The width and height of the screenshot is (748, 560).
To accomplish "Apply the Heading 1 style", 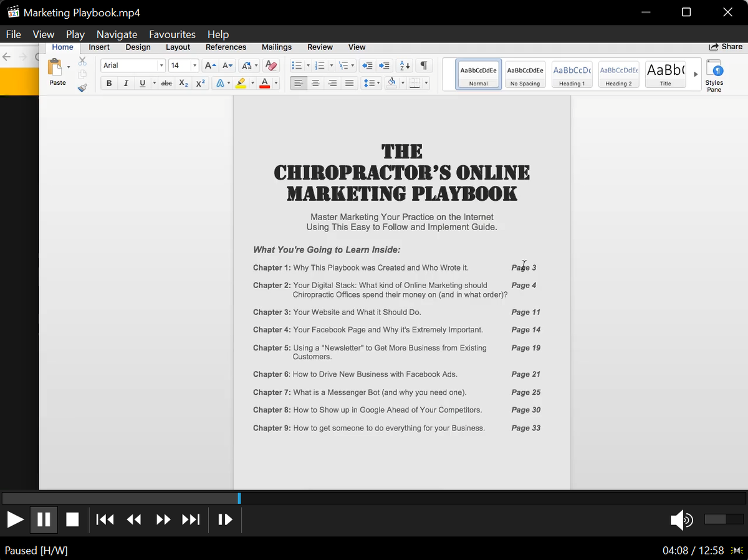I will [x=572, y=75].
